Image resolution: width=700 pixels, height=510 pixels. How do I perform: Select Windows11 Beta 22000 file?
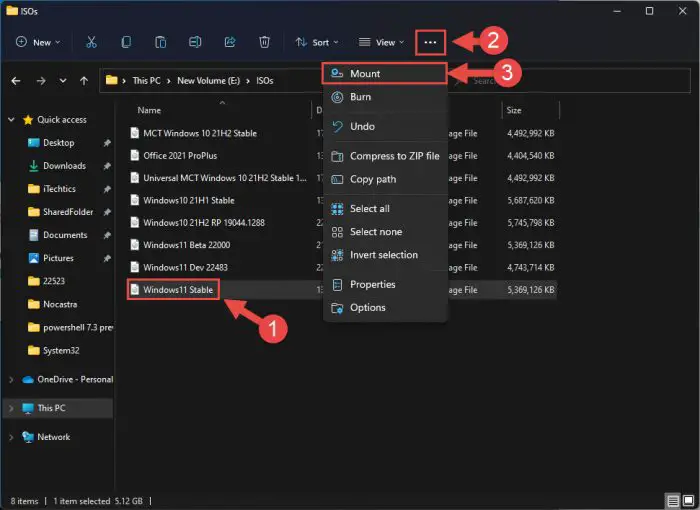(187, 245)
